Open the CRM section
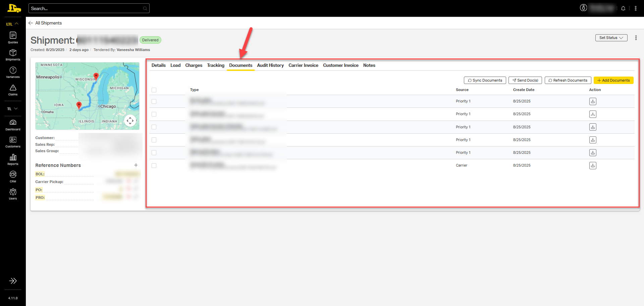The image size is (644, 306). click(x=13, y=177)
